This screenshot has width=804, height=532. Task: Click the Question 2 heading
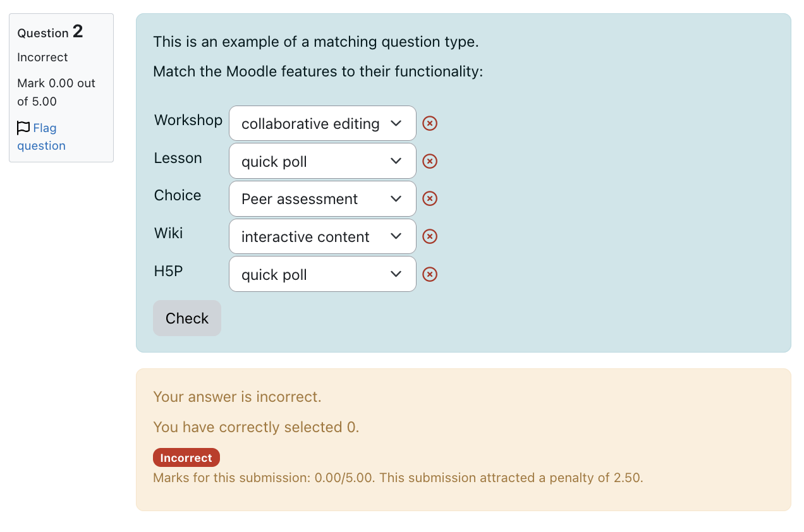(x=51, y=32)
